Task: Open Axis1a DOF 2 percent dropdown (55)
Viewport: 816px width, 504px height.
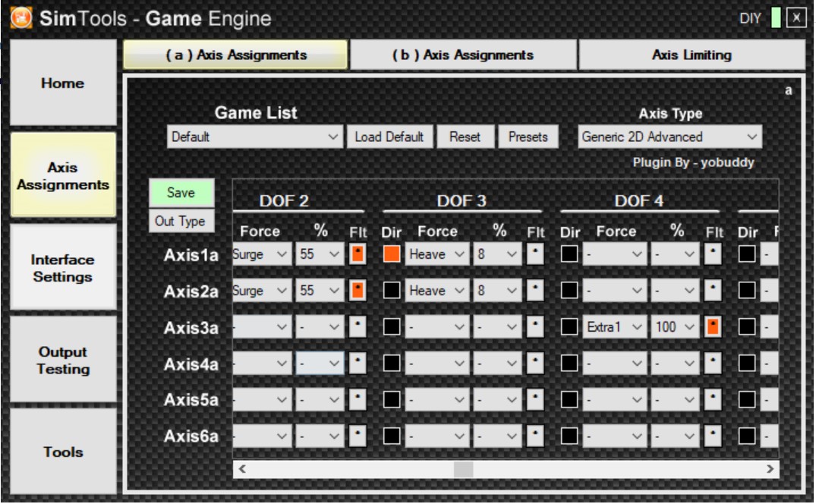Action: pyautogui.click(x=320, y=254)
